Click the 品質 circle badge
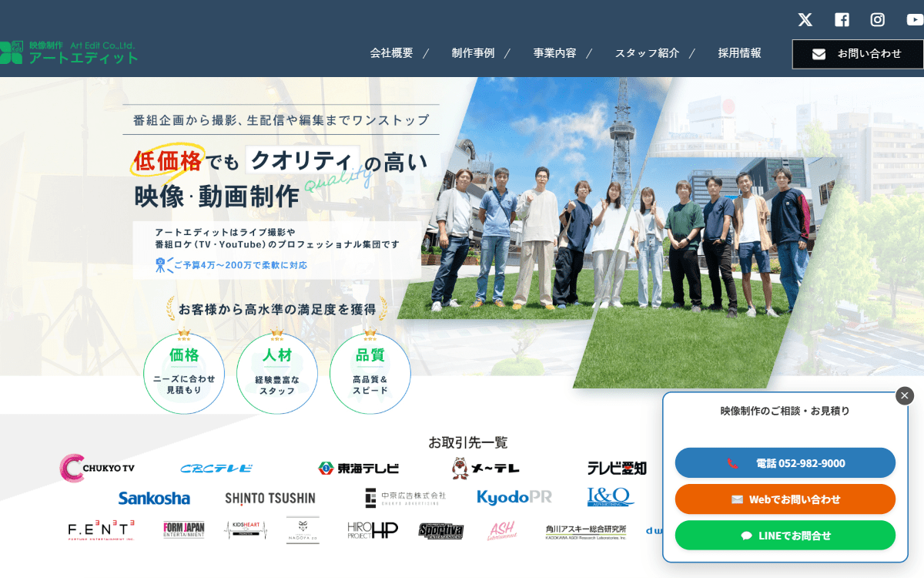The width and height of the screenshot is (924, 578). click(370, 373)
